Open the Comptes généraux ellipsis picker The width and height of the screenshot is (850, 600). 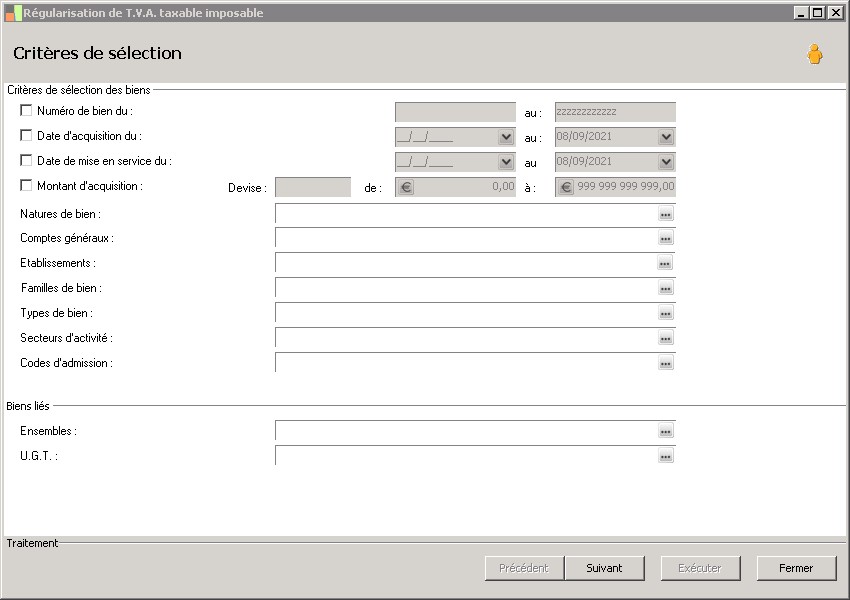tap(666, 239)
